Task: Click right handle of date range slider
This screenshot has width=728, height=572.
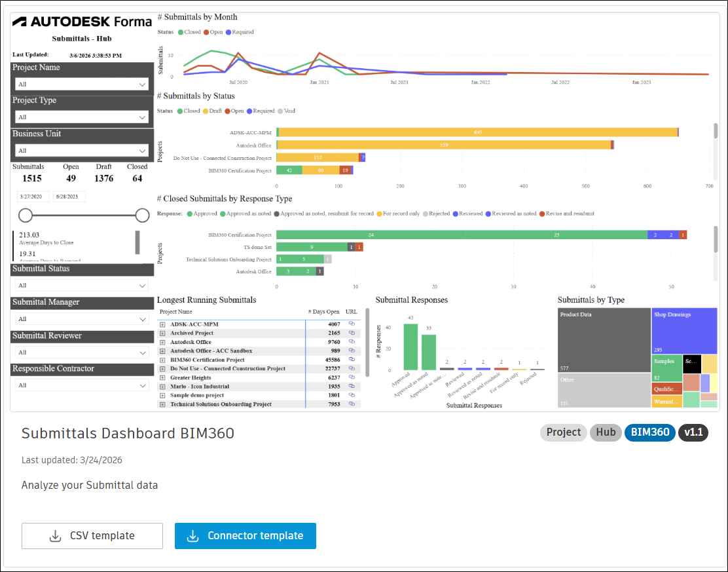Action: tap(142, 215)
